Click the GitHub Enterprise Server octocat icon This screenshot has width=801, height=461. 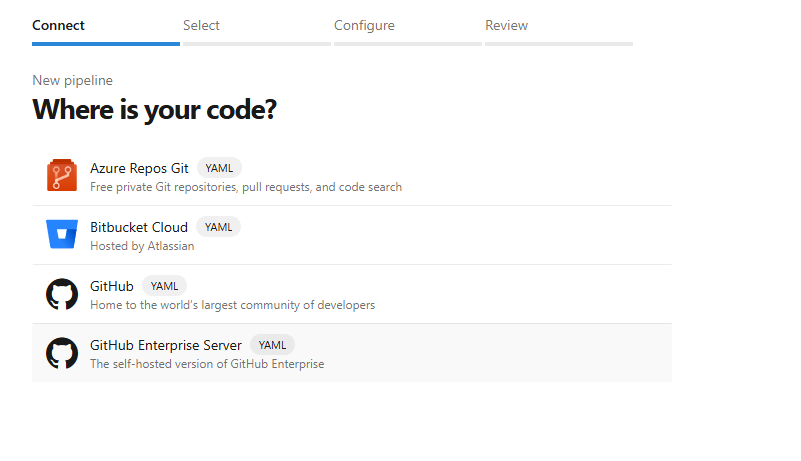(x=62, y=353)
